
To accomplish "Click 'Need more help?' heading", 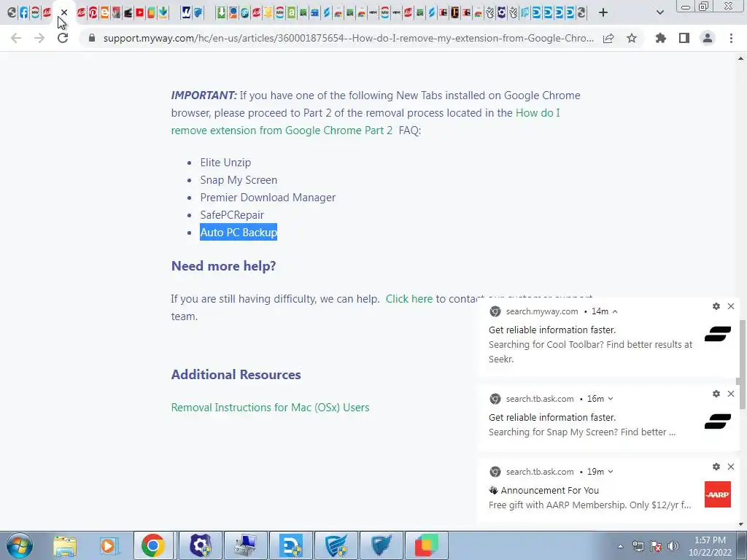I will [x=223, y=265].
